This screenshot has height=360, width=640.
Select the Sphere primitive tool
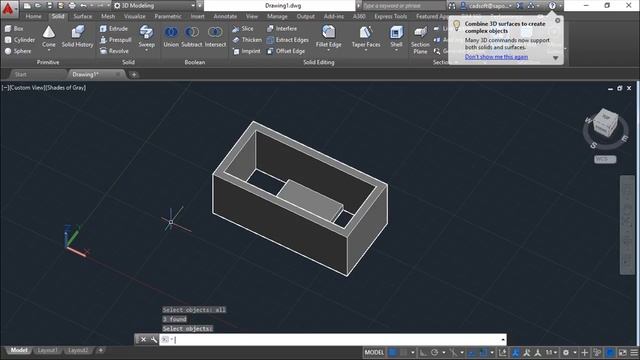pyautogui.click(x=18, y=51)
